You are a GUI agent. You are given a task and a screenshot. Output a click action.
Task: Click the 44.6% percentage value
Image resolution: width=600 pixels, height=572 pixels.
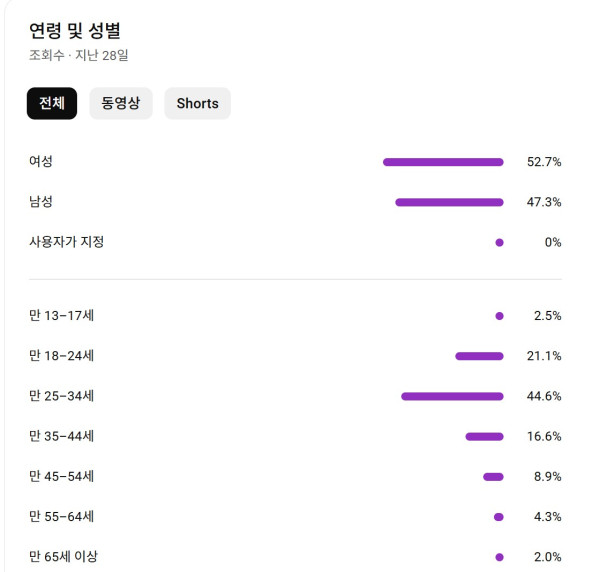pos(544,396)
